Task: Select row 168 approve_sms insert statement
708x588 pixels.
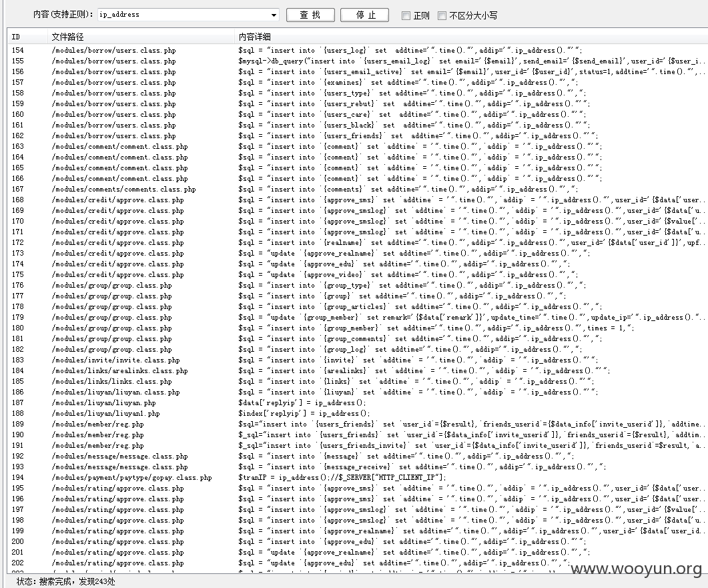Action: 471,200
